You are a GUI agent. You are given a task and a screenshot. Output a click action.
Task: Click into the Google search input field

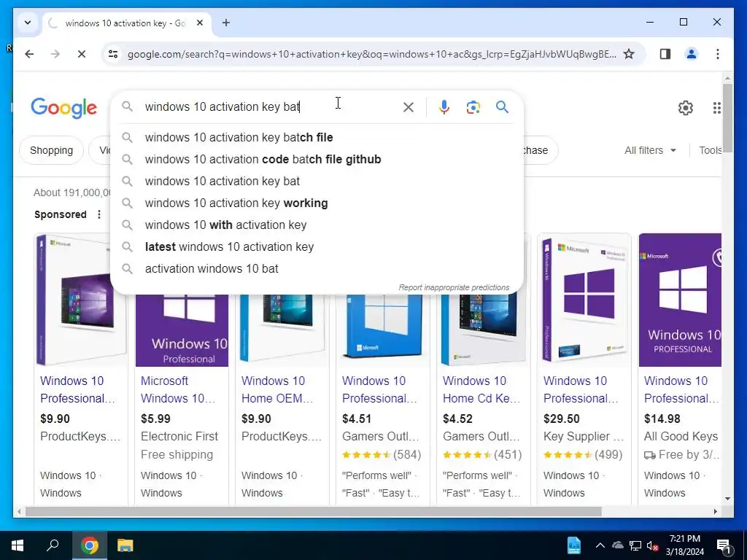[x=271, y=106]
